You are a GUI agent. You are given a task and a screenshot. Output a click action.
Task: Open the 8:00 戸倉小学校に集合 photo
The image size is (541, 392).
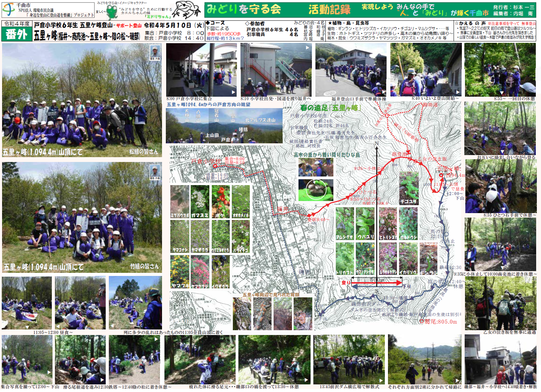click(x=201, y=70)
